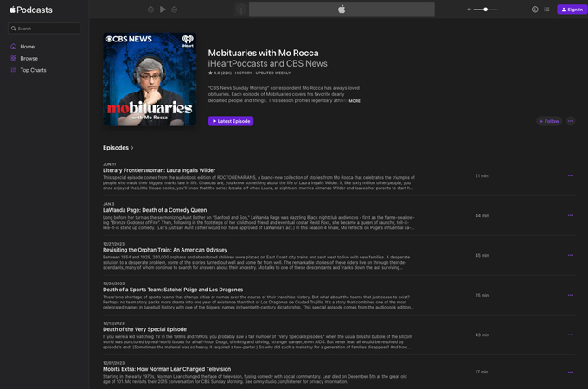Click the search magnifier icon
588x389 pixels.
[14, 29]
